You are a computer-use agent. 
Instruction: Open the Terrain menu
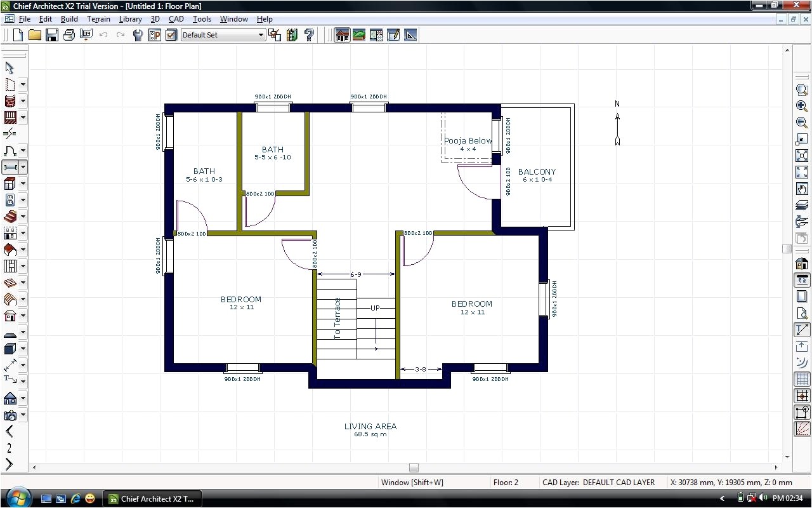(x=99, y=18)
